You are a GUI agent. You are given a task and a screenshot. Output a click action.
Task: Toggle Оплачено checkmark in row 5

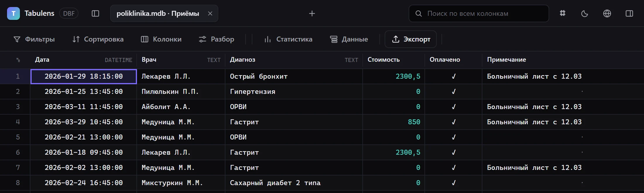[453, 137]
